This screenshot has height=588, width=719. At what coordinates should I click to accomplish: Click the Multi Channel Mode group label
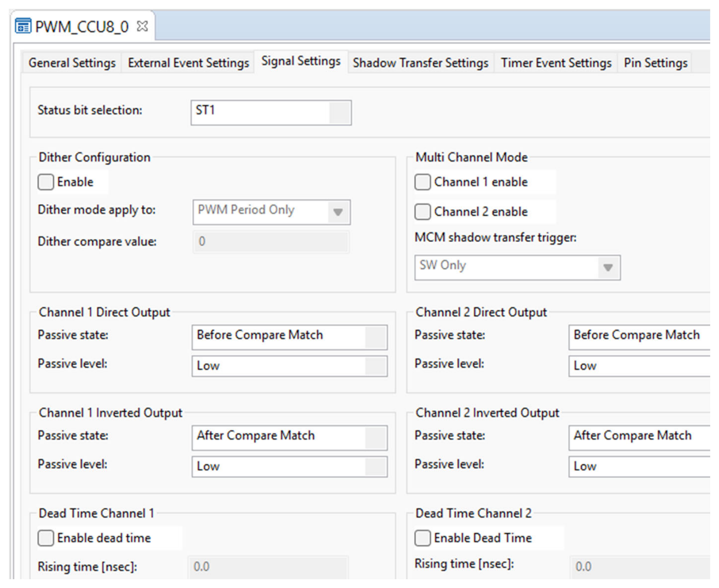click(x=471, y=157)
